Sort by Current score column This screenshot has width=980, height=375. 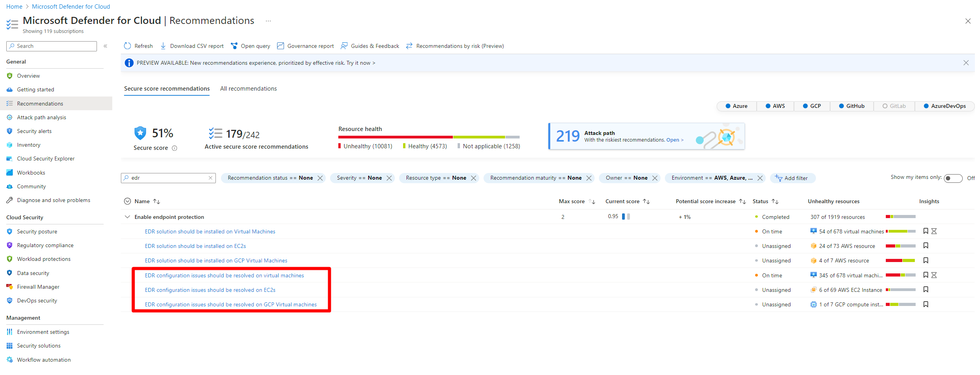pyautogui.click(x=646, y=202)
